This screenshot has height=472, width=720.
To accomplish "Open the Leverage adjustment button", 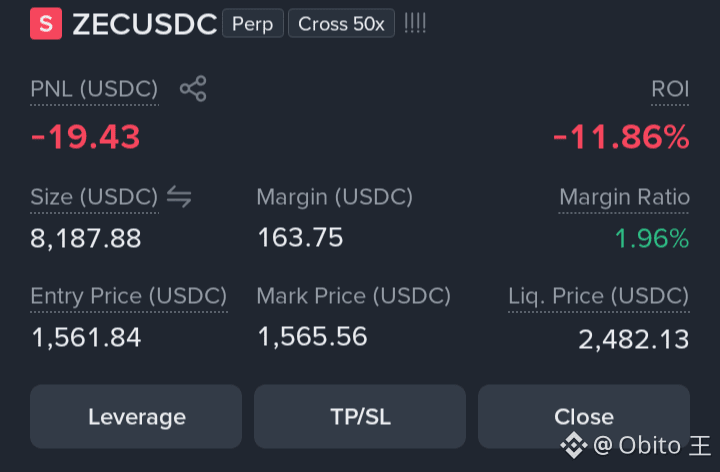I will coord(136,416).
